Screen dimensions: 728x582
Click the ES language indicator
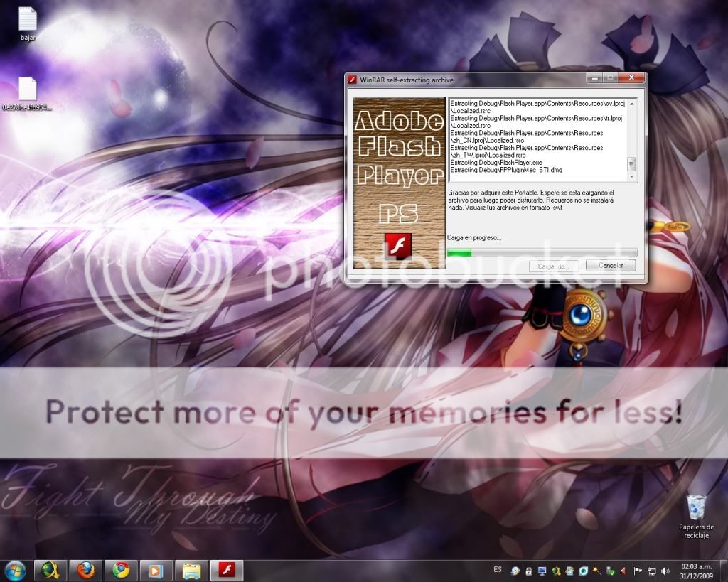497,569
